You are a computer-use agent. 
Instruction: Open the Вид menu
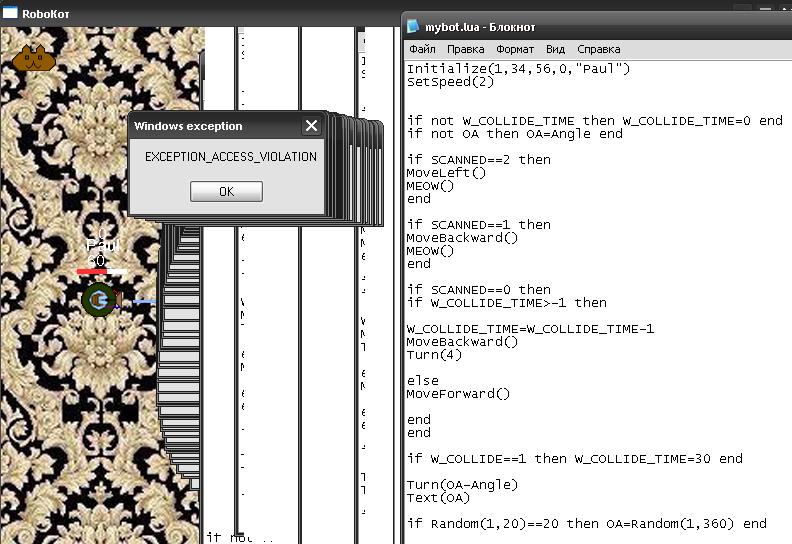(x=555, y=49)
